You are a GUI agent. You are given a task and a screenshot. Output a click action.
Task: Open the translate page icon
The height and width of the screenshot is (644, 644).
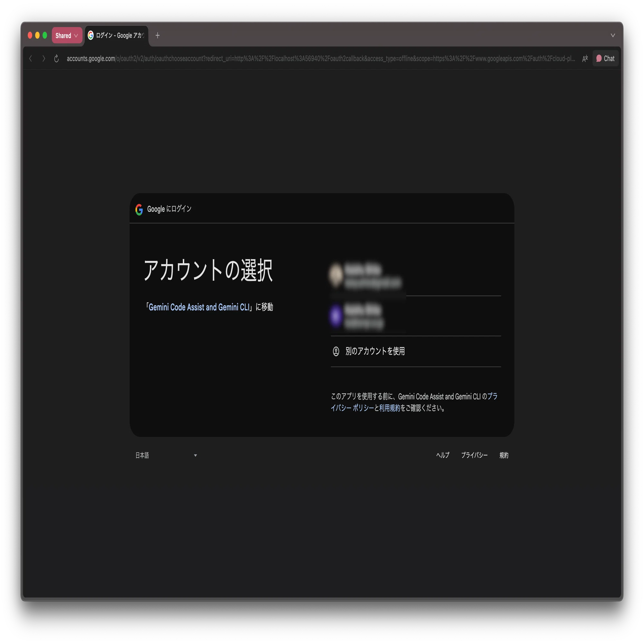point(585,59)
